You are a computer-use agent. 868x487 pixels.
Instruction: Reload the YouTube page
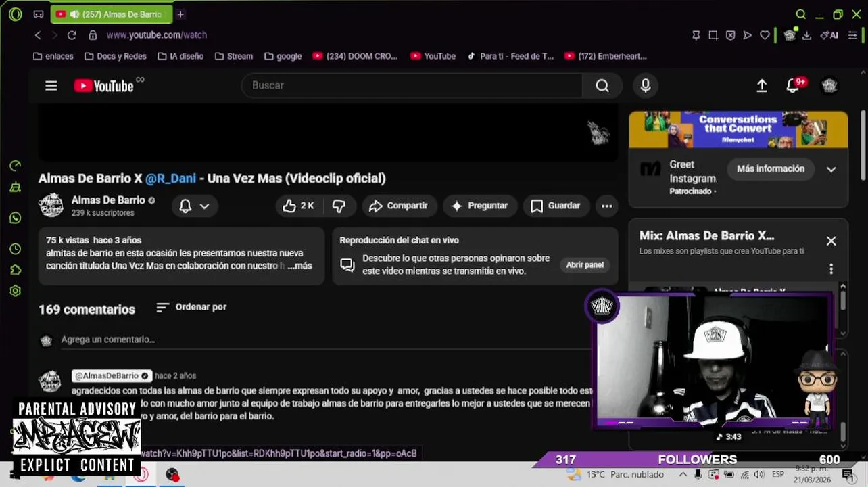[72, 35]
